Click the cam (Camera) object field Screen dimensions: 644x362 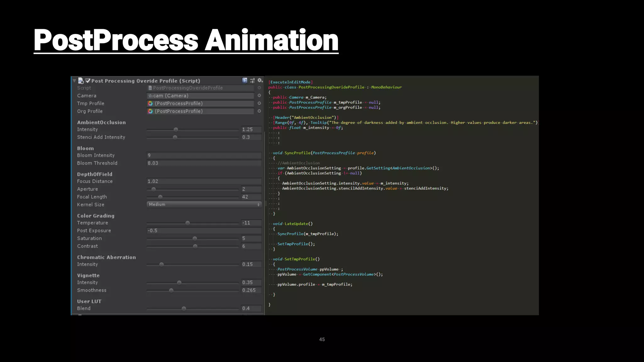[x=201, y=96]
